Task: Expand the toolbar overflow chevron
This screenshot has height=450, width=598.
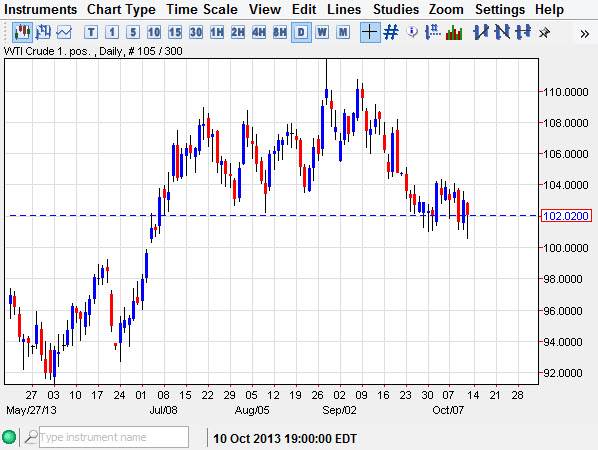Action: [584, 34]
